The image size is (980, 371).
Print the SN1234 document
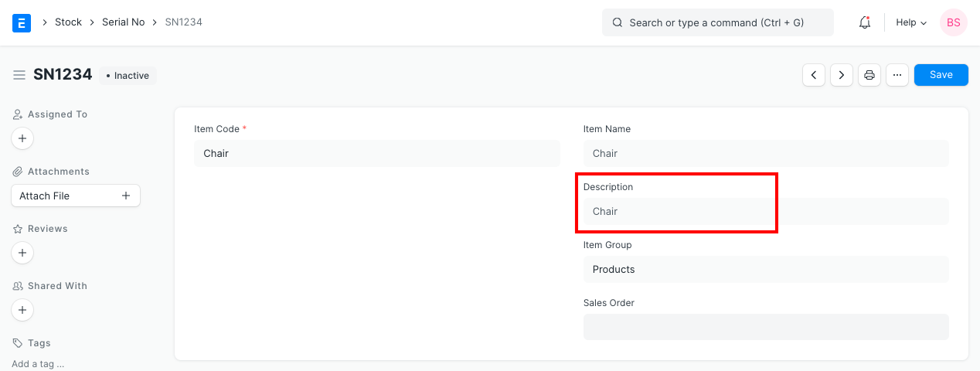(x=869, y=75)
